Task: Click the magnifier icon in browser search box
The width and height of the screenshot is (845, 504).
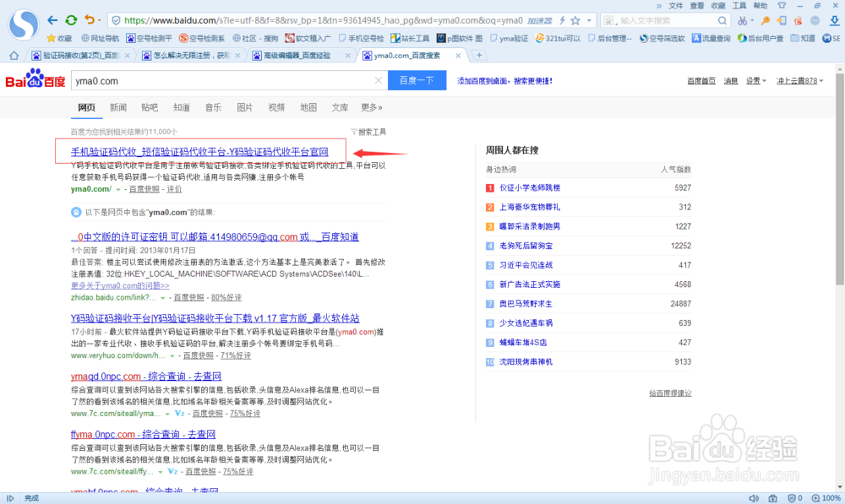Action: 722,20
